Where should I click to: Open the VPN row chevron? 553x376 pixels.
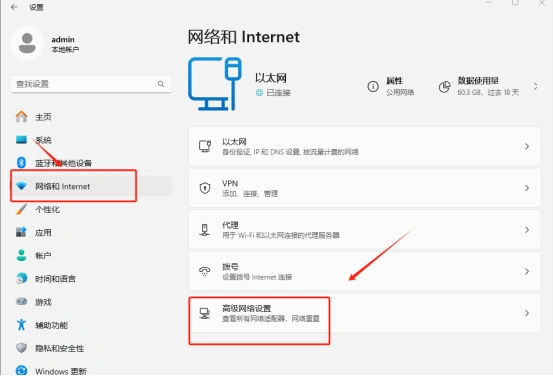527,188
